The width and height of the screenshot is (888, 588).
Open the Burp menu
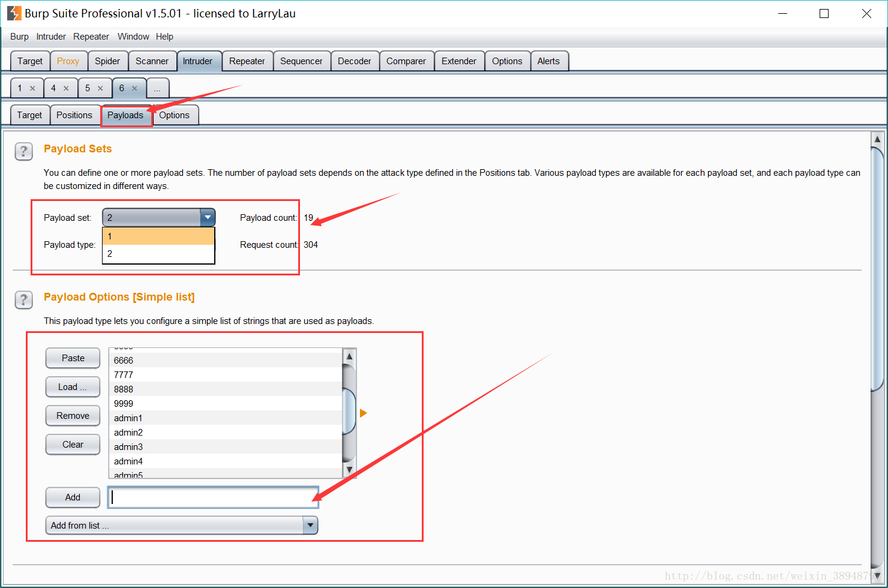(19, 37)
